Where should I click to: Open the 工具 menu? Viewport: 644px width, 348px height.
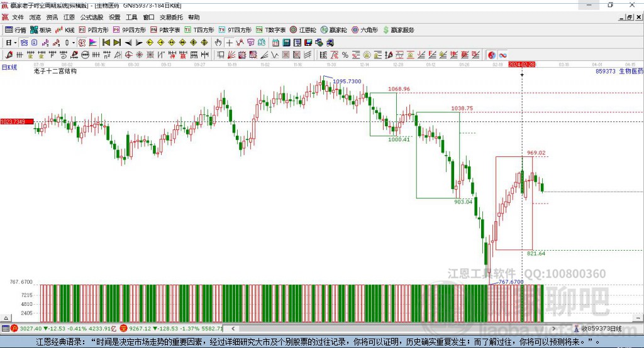point(131,17)
